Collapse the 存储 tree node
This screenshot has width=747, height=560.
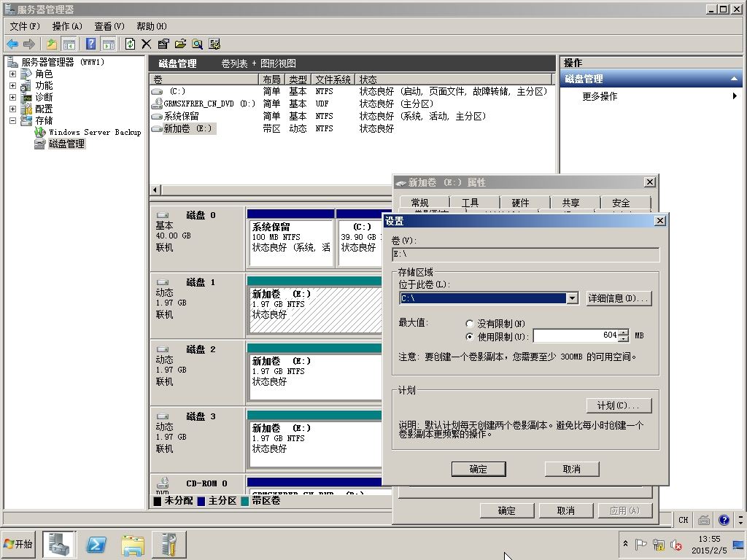(13, 121)
